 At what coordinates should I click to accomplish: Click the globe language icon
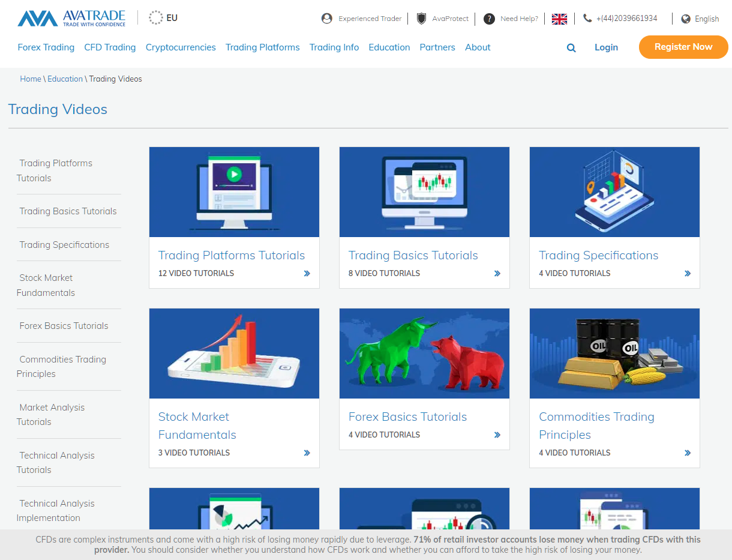click(686, 19)
